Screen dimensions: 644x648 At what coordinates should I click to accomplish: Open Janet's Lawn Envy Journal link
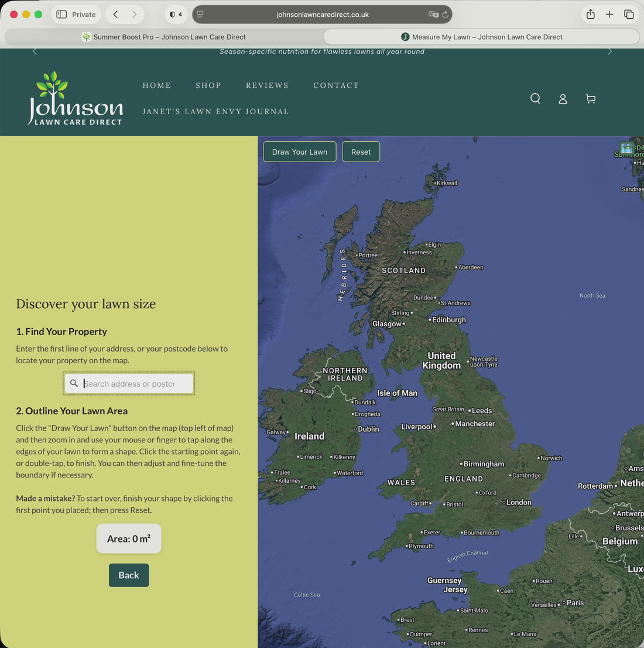tap(215, 111)
